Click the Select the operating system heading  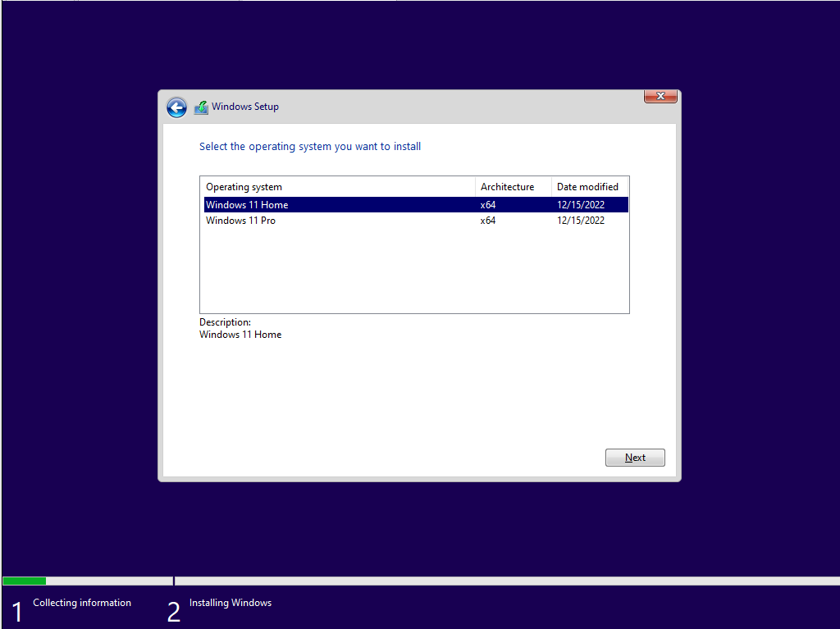[x=309, y=146]
